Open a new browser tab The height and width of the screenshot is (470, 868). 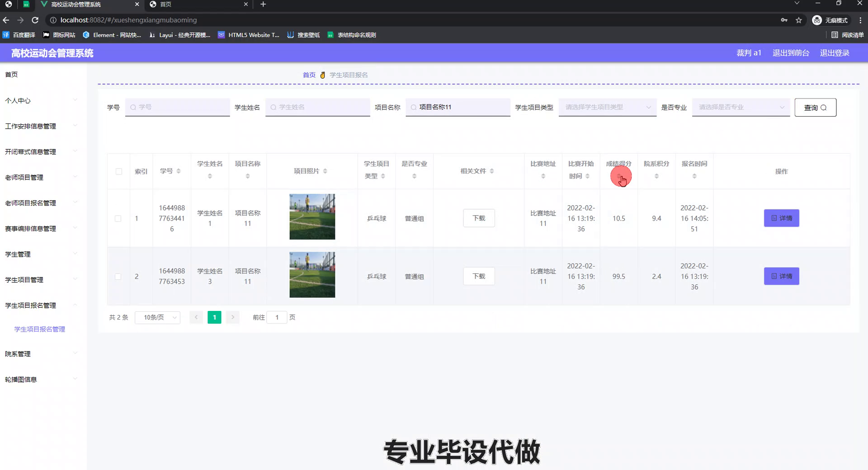click(263, 4)
